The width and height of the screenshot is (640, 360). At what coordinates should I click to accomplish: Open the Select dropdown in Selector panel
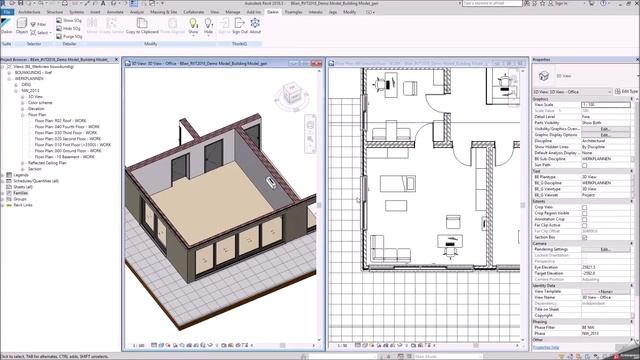(x=41, y=33)
